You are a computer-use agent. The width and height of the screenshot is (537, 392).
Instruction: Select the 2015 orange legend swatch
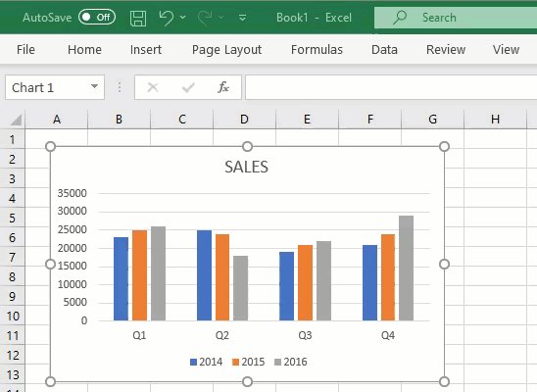point(235,362)
